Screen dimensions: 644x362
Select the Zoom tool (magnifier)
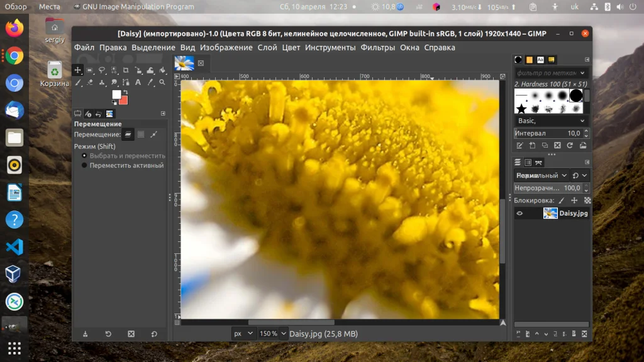tap(162, 82)
